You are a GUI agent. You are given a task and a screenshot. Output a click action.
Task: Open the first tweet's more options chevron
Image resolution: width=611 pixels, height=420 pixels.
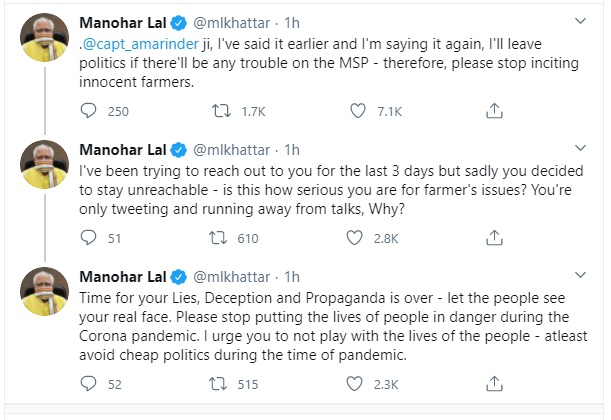(583, 21)
